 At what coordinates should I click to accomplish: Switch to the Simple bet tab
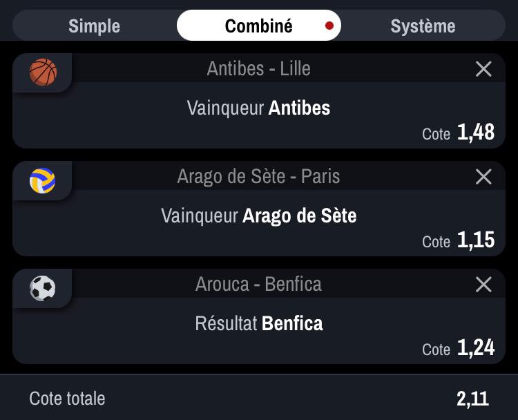coord(94,26)
